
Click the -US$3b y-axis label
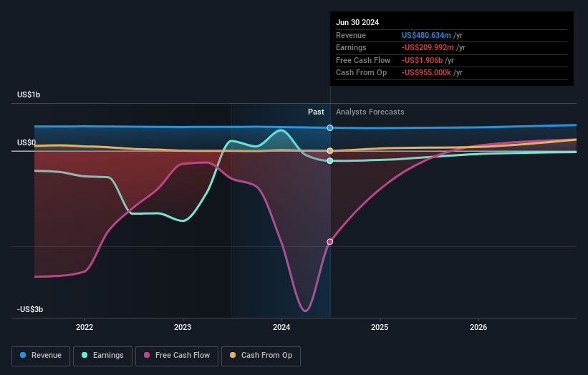[x=30, y=309]
